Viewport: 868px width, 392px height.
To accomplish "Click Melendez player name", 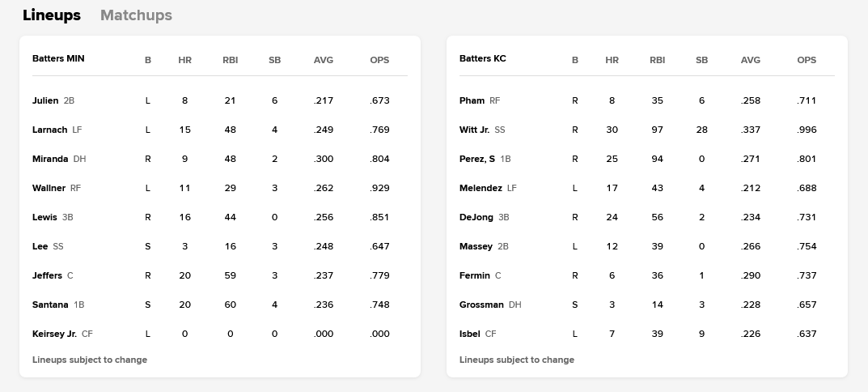I will (481, 188).
